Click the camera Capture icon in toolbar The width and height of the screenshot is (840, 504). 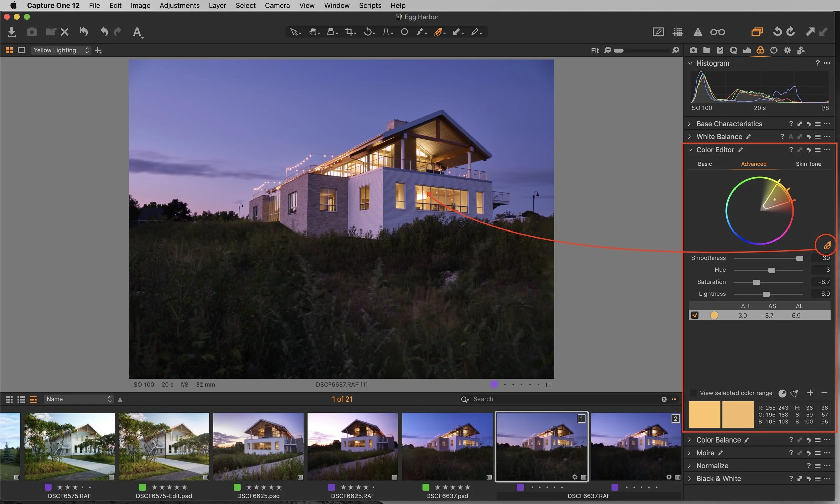(x=32, y=32)
